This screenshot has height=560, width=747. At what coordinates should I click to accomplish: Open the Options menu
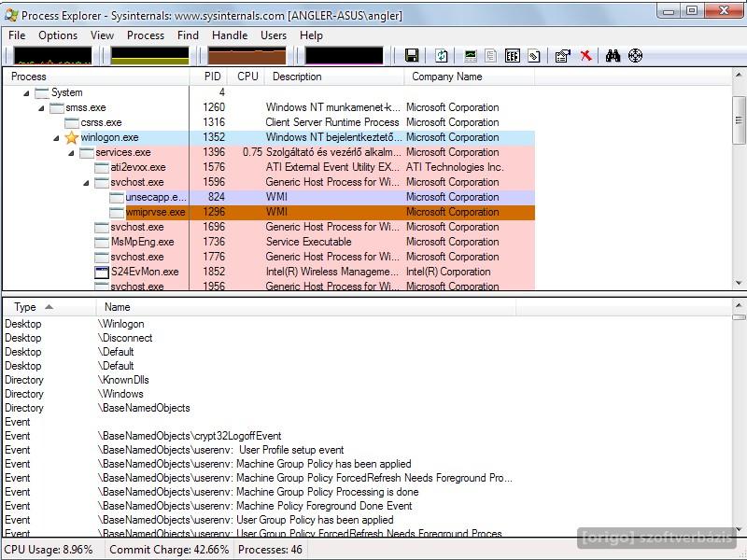[x=58, y=35]
